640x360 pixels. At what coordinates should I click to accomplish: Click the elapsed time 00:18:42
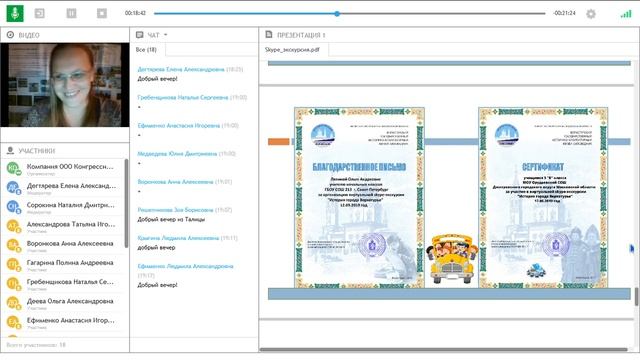click(x=135, y=13)
